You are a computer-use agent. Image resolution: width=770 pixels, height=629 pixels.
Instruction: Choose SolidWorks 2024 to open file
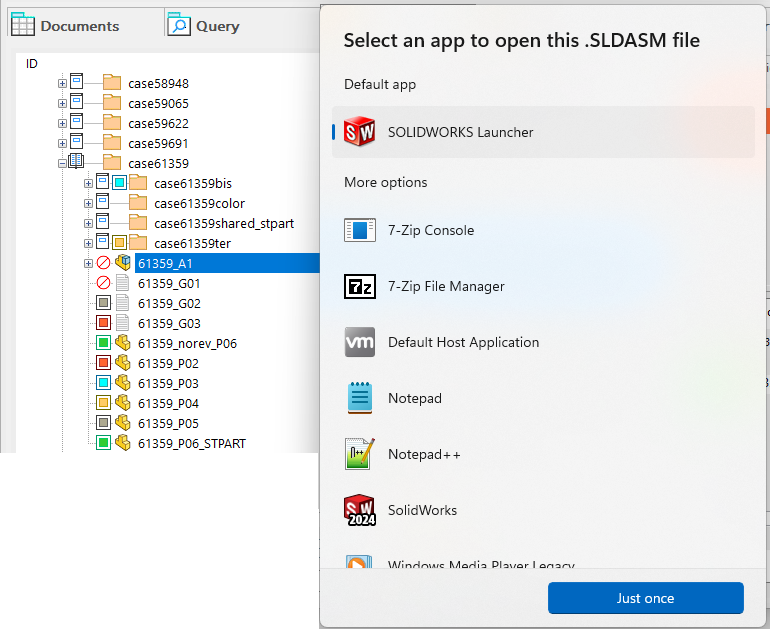(x=543, y=510)
